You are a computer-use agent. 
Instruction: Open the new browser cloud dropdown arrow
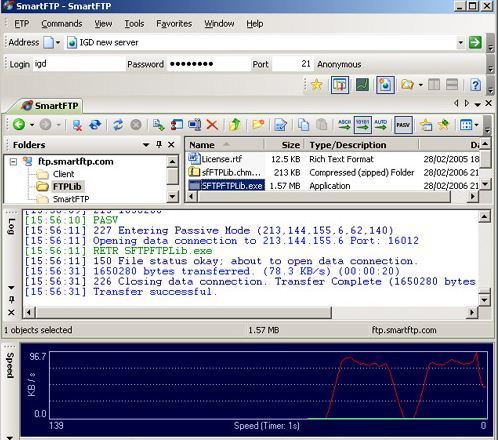point(421,85)
